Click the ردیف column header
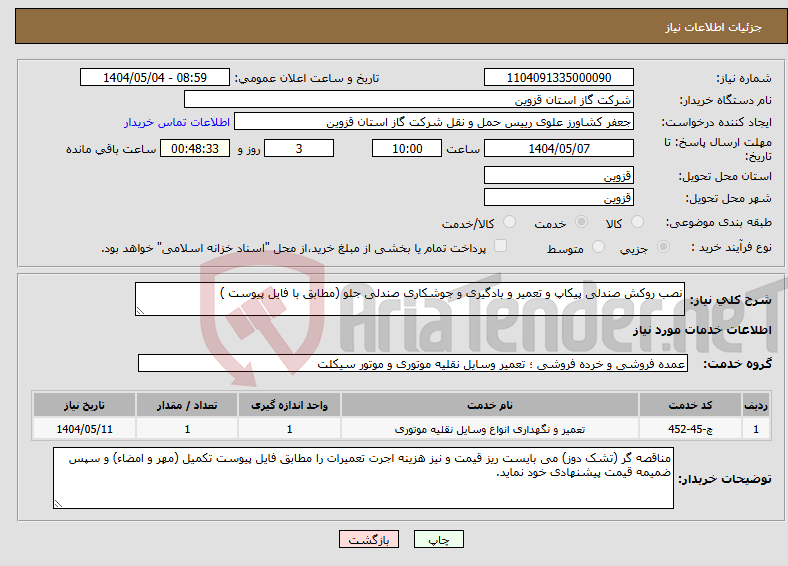This screenshot has width=788, height=566. click(756, 405)
